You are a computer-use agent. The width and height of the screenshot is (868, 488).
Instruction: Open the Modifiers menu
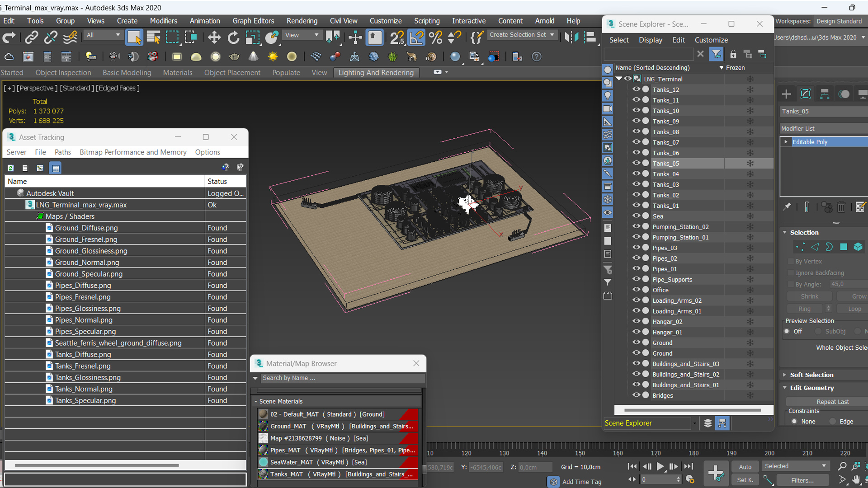(x=164, y=21)
